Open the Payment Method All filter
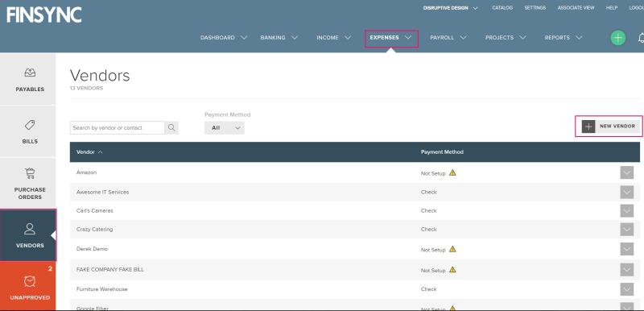The height and width of the screenshot is (311, 644). coord(225,128)
